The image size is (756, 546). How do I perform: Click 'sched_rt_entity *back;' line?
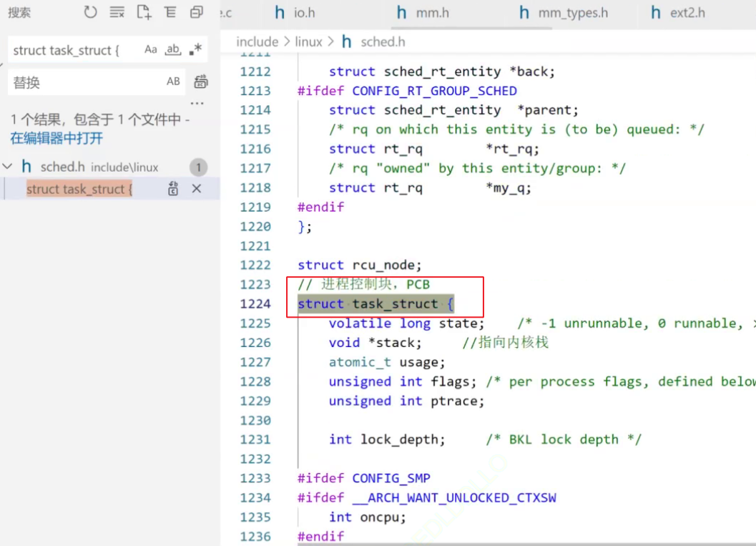(442, 72)
